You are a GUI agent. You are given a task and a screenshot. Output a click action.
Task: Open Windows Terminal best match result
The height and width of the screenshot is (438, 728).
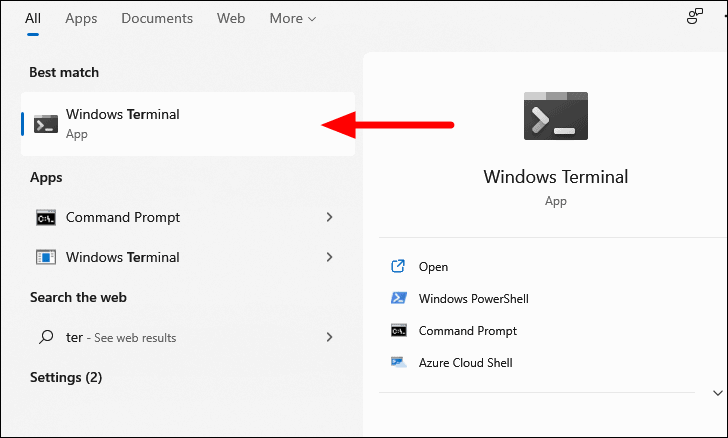tap(188, 124)
